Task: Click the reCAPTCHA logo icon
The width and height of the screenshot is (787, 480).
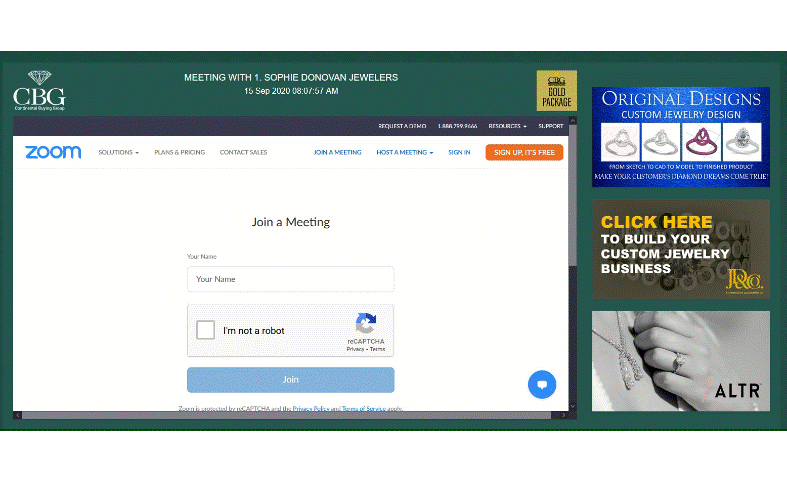Action: [x=366, y=323]
